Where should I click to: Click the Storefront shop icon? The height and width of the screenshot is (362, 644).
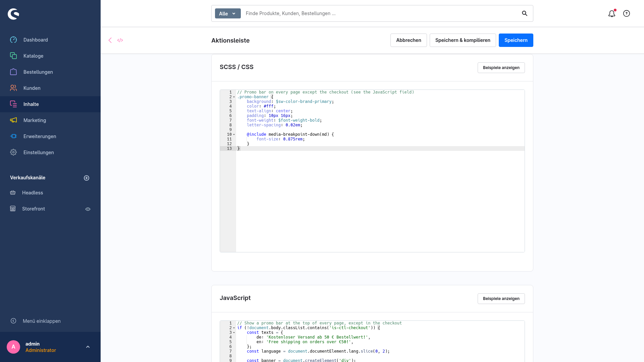[13, 209]
